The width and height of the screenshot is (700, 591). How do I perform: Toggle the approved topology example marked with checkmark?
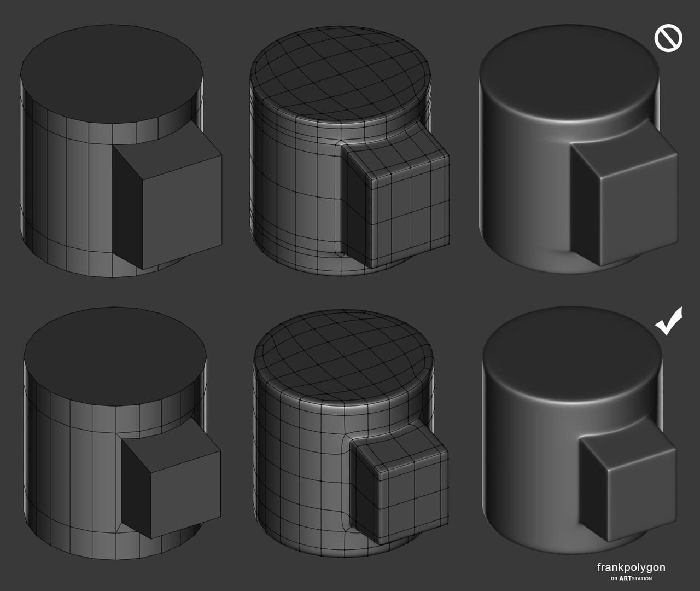click(569, 432)
